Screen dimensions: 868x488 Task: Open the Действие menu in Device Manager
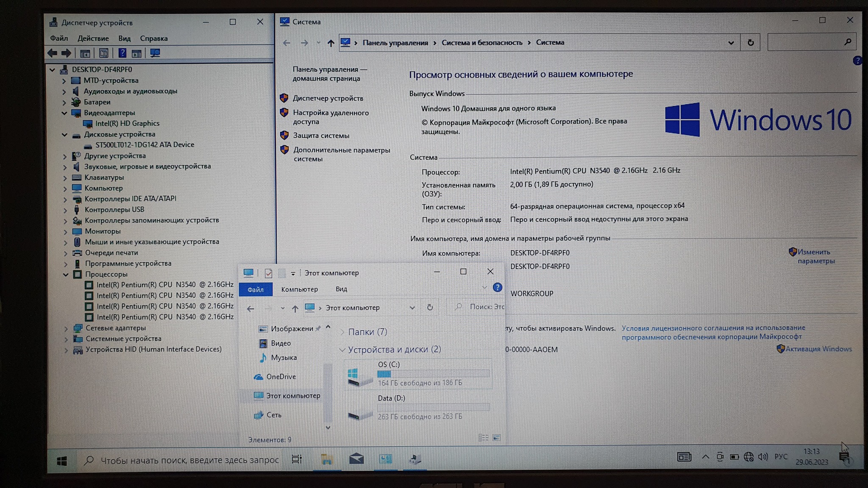tap(93, 38)
